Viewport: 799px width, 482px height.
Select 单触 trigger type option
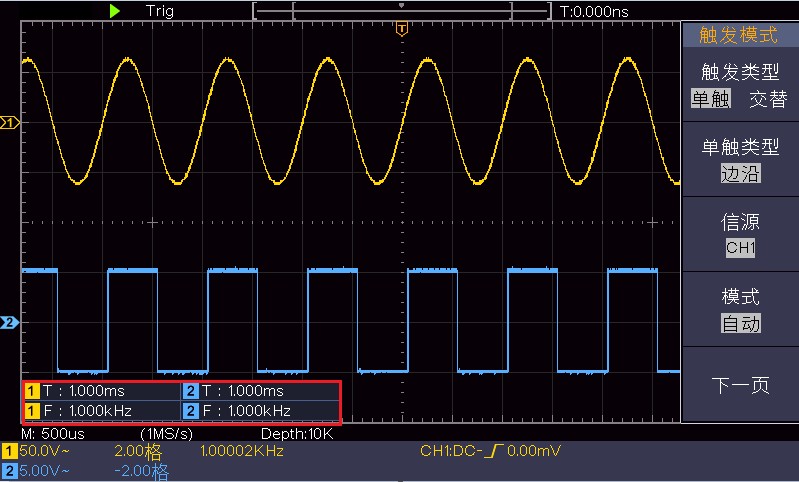pyautogui.click(x=711, y=99)
